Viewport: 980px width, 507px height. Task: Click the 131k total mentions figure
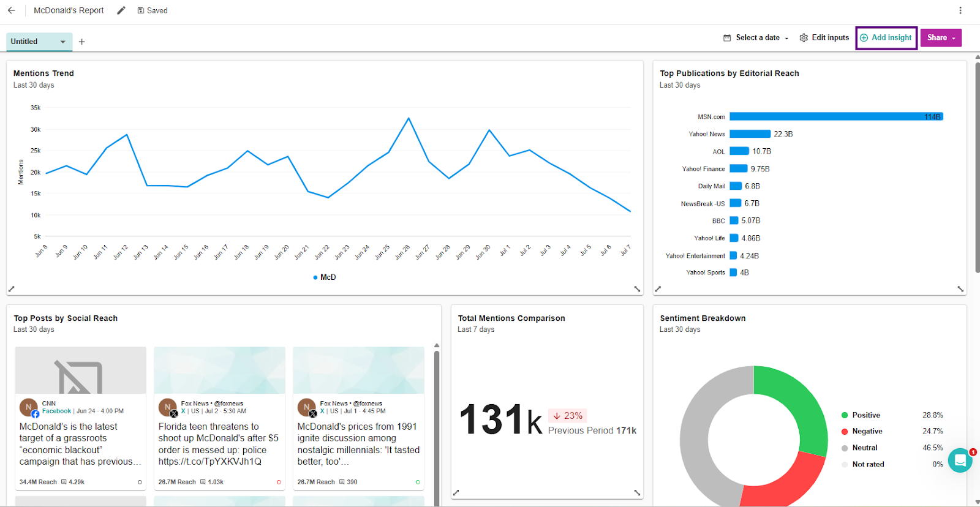pos(500,420)
